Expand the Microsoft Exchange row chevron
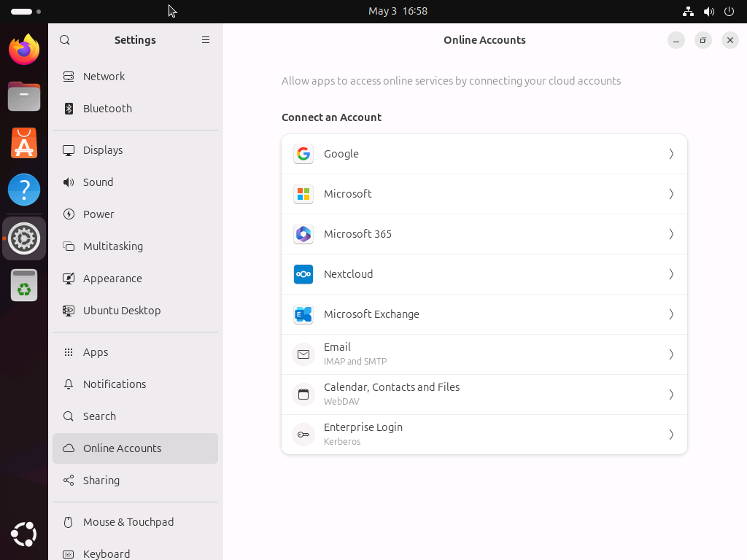The width and height of the screenshot is (747, 560). [x=671, y=314]
